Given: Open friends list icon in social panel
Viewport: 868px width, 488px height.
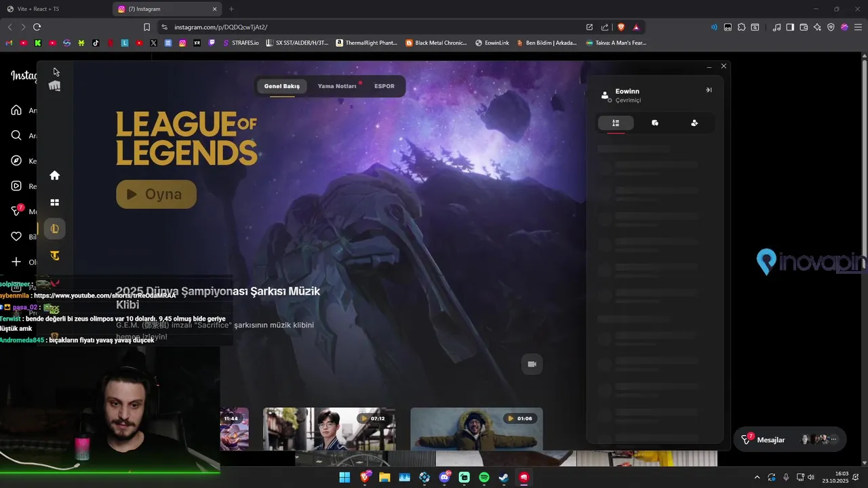Looking at the screenshot, I should [x=616, y=123].
